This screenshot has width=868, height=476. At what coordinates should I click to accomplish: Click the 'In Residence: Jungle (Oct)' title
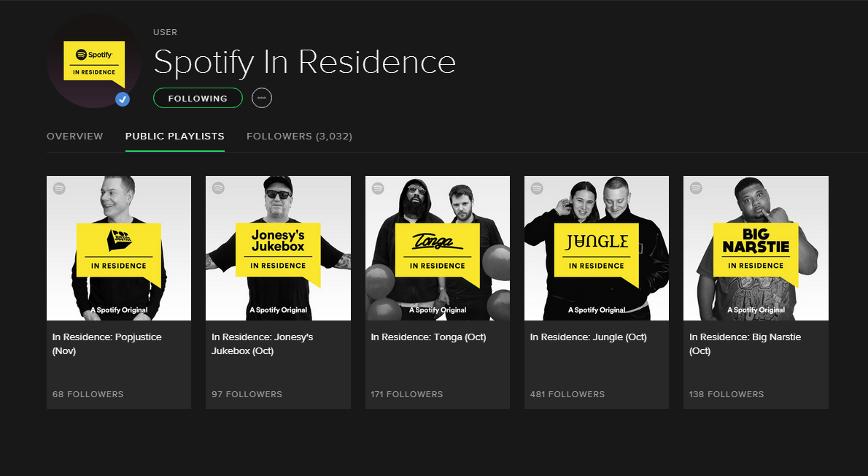[589, 337]
